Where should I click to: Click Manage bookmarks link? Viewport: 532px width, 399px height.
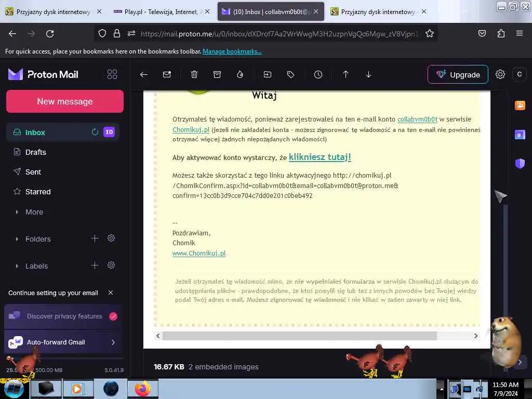click(x=232, y=51)
